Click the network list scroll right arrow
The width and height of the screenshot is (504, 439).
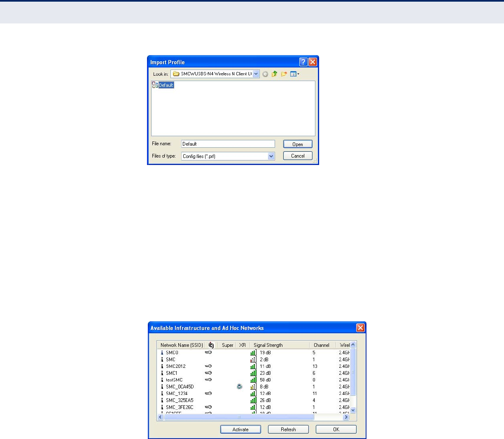click(x=346, y=417)
